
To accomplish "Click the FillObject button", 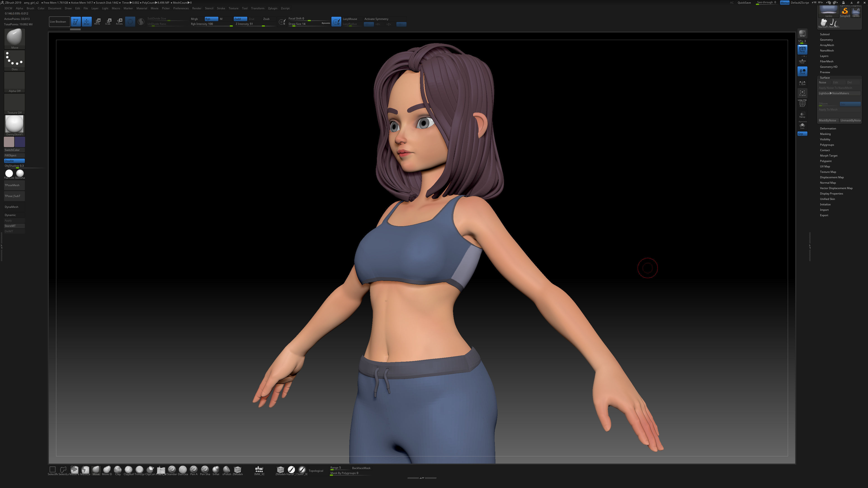I will coord(14,155).
